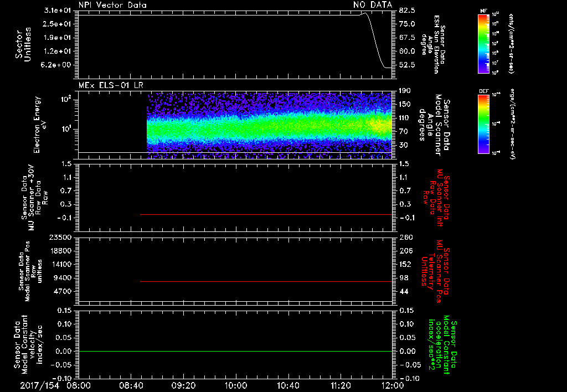Click the '70' scanner angle tick value

pyautogui.click(x=403, y=131)
